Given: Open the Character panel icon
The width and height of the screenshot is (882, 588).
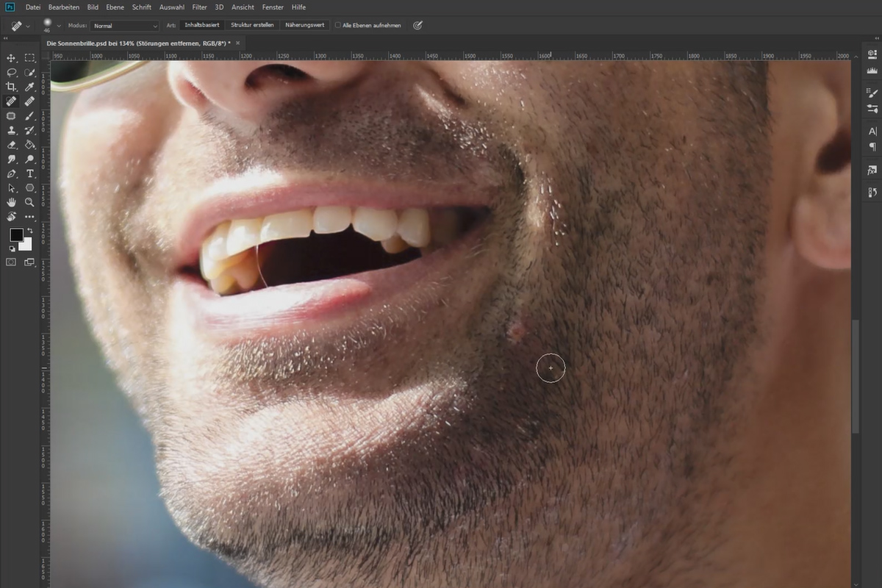Looking at the screenshot, I should (872, 131).
